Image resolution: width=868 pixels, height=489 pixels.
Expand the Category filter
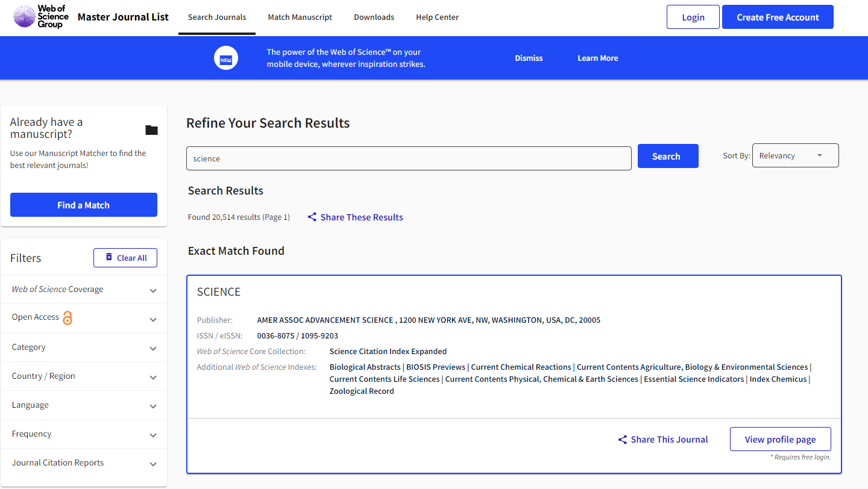84,347
